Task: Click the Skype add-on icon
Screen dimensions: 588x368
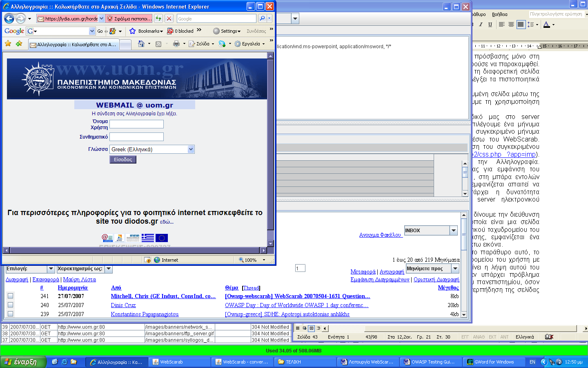Action: pos(222,44)
